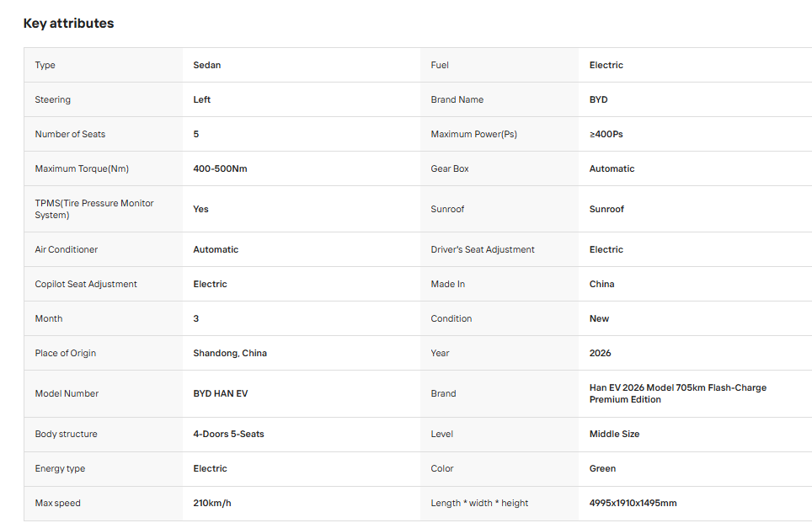Image resolution: width=812 pixels, height=523 pixels.
Task: Select the Sedan type value
Action: coord(206,65)
